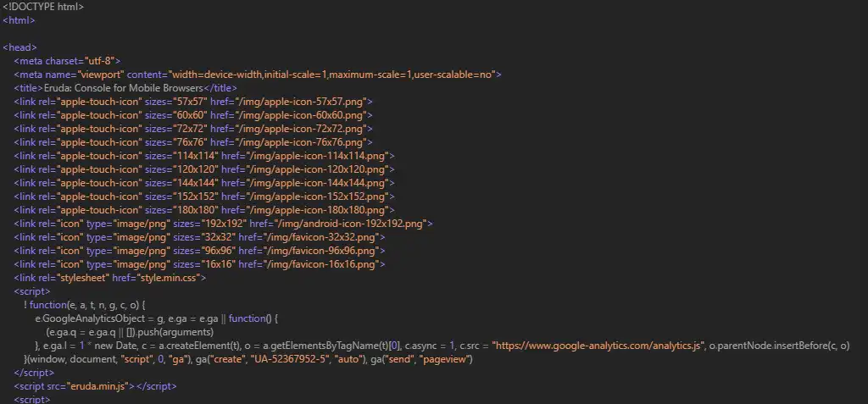Click the function(e, a, t, n, g, c, o) signature
868x404 pixels.
click(84, 305)
